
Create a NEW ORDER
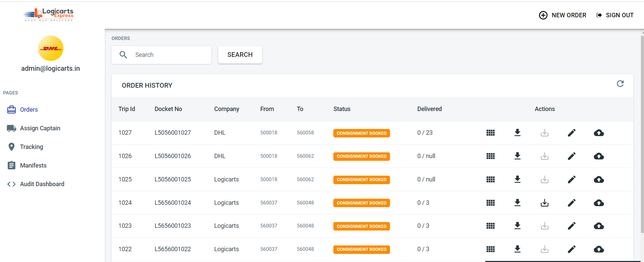coord(563,15)
